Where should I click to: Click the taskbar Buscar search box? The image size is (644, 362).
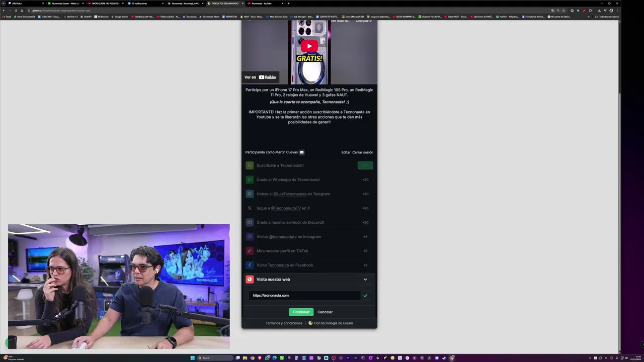pyautogui.click(x=216, y=358)
